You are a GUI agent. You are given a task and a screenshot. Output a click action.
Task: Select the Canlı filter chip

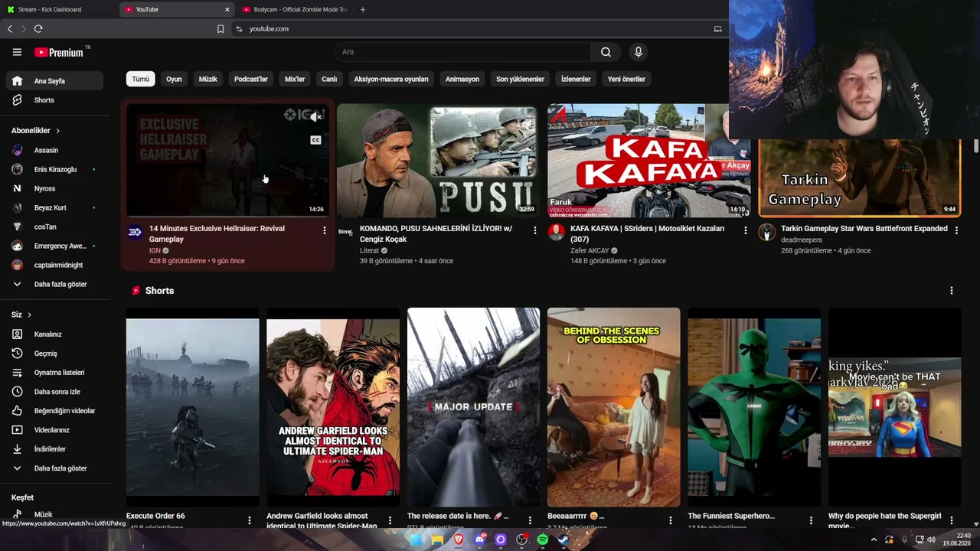click(x=329, y=79)
